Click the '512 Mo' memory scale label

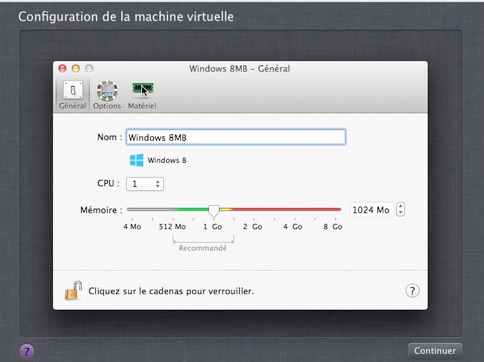(x=172, y=227)
